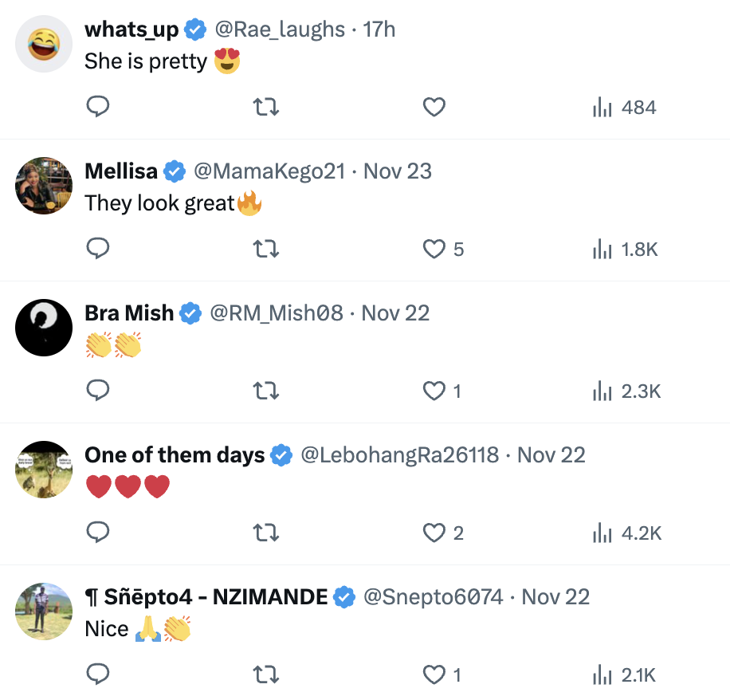
Task: Open the @MamaKego21 handle link
Action: tap(270, 171)
